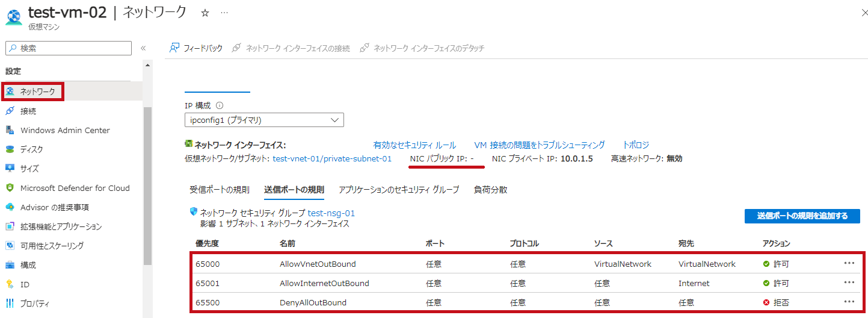Click the green 許可 icon on AllowInternetOutBound
The image size is (868, 318).
coord(766,283)
